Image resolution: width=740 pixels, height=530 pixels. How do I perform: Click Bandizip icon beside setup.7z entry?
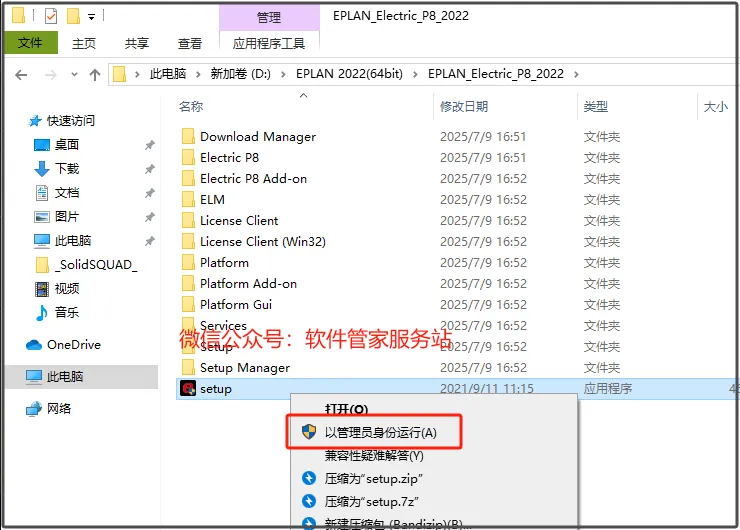pos(309,501)
